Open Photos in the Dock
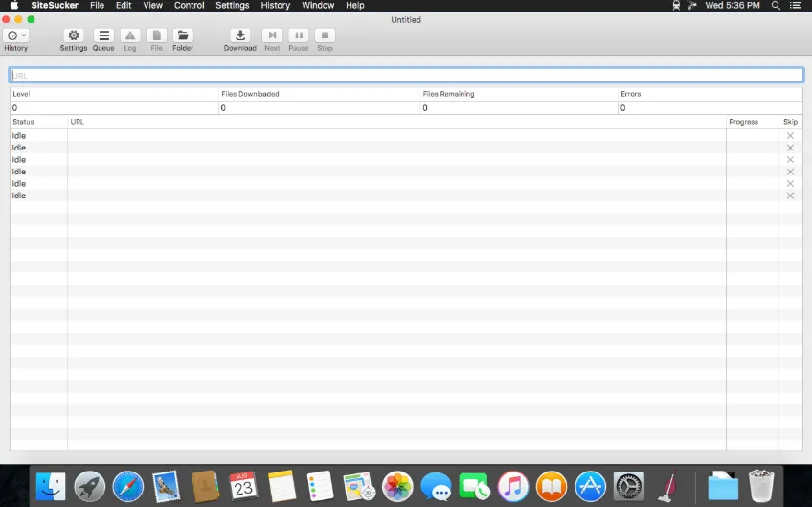 (x=397, y=487)
